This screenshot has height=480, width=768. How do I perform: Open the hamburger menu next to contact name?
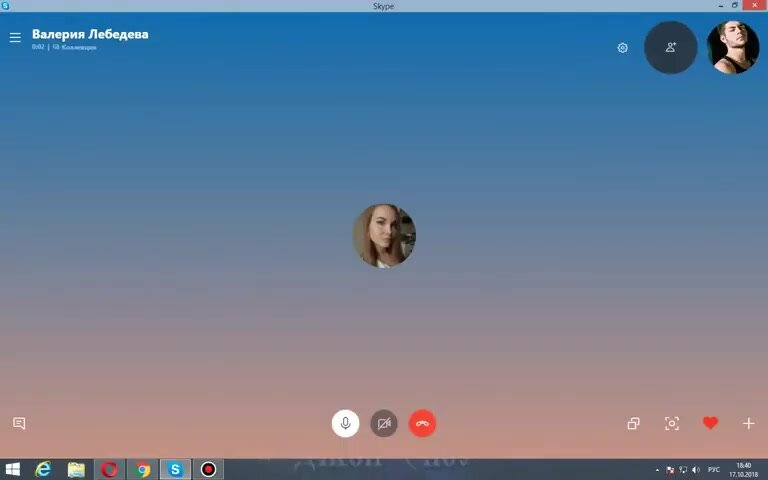[15, 38]
